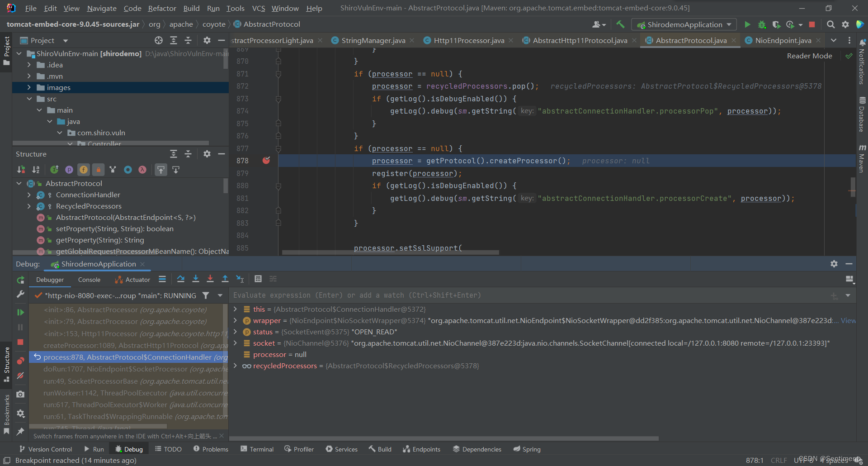Image resolution: width=868 pixels, height=466 pixels.
Task: Collapse the src folder
Action: [29, 99]
